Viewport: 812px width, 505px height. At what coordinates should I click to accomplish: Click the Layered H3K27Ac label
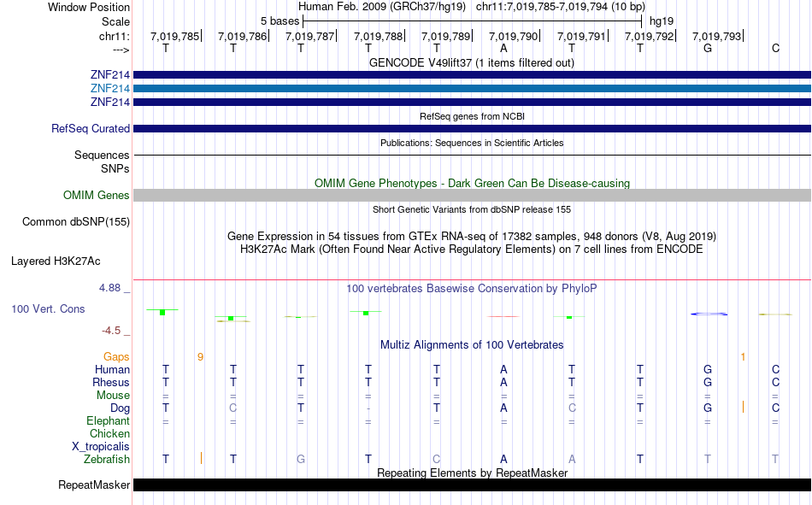click(56, 261)
